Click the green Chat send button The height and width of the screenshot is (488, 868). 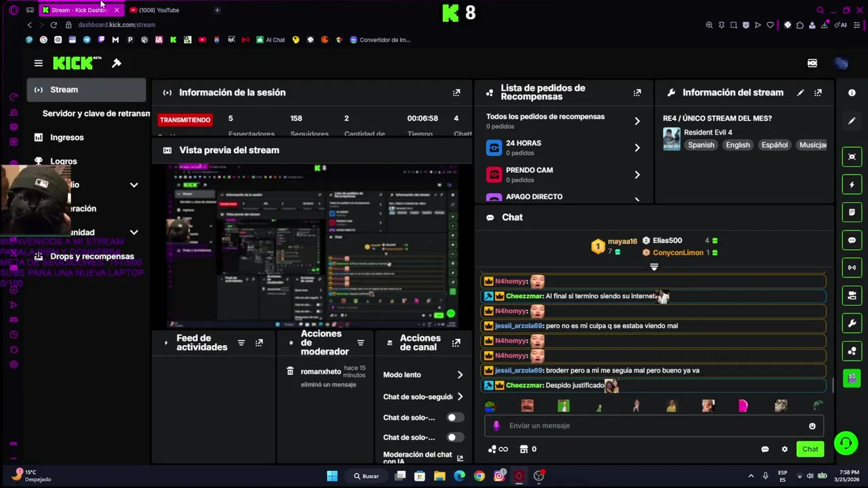coord(810,449)
